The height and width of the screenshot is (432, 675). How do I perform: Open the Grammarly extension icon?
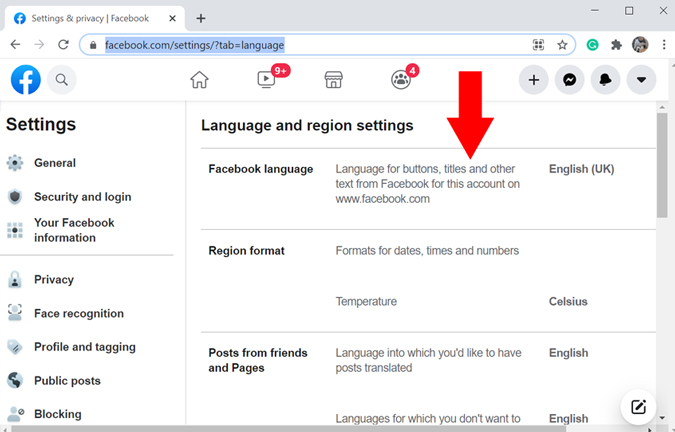coord(592,45)
